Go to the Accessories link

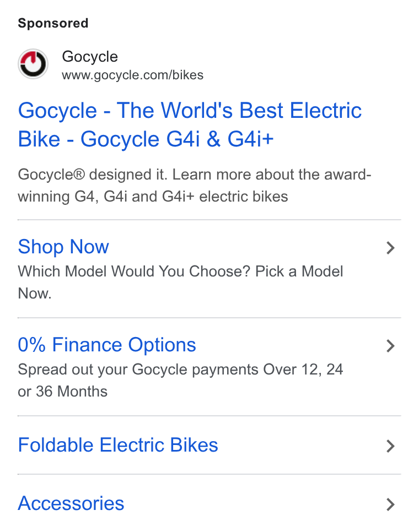pyautogui.click(x=71, y=503)
